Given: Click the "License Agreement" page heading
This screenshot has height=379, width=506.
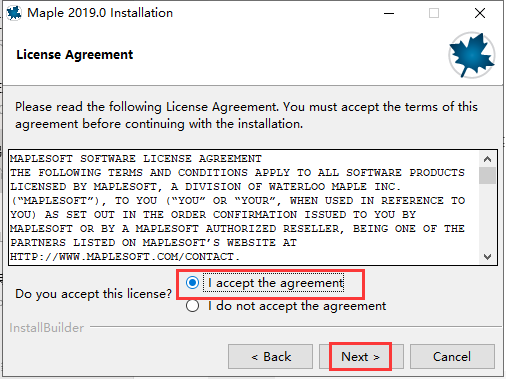Looking at the screenshot, I should click(75, 55).
